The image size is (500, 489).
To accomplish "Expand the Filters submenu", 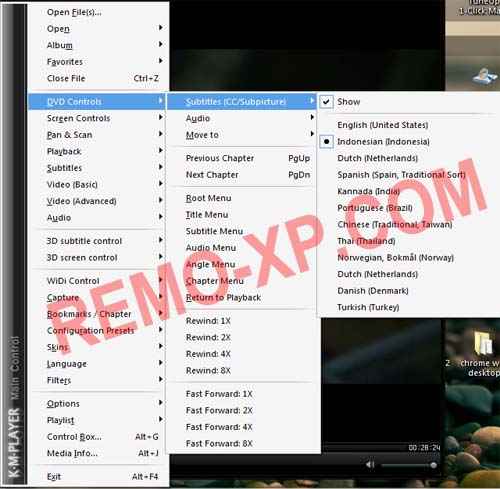I will 97,380.
